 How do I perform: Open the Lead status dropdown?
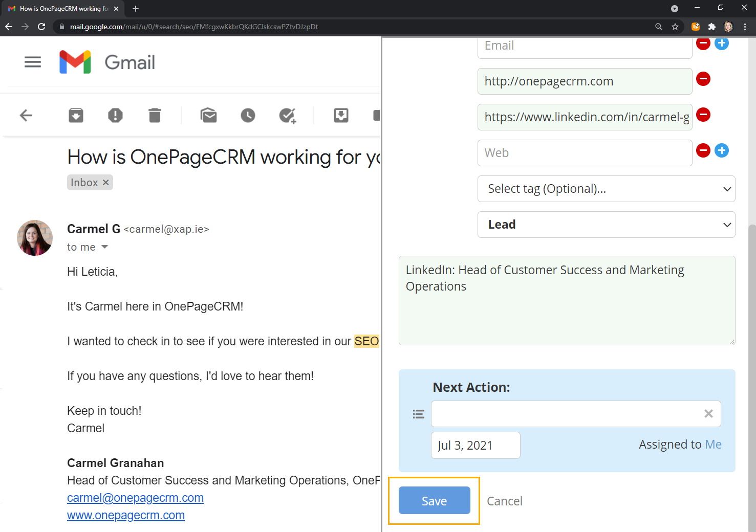tap(606, 225)
